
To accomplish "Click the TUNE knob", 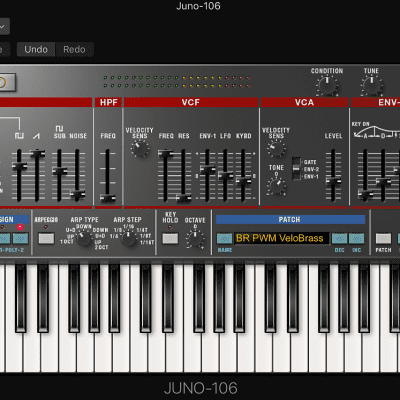I will point(371,85).
